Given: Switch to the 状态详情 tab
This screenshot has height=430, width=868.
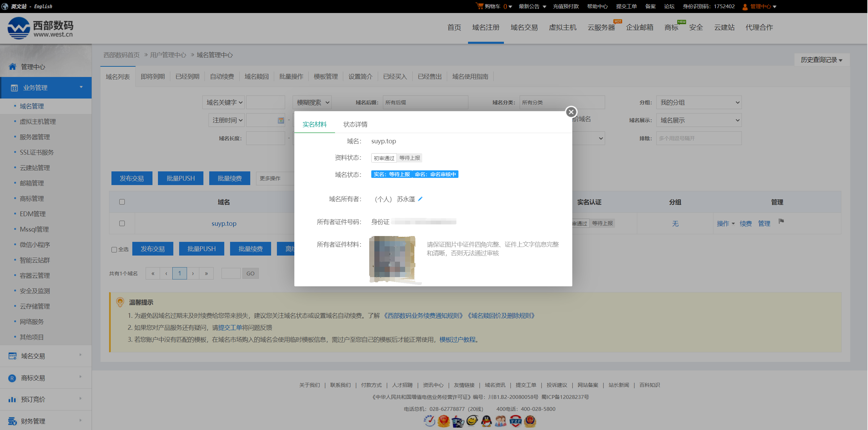Looking at the screenshot, I should (x=355, y=124).
